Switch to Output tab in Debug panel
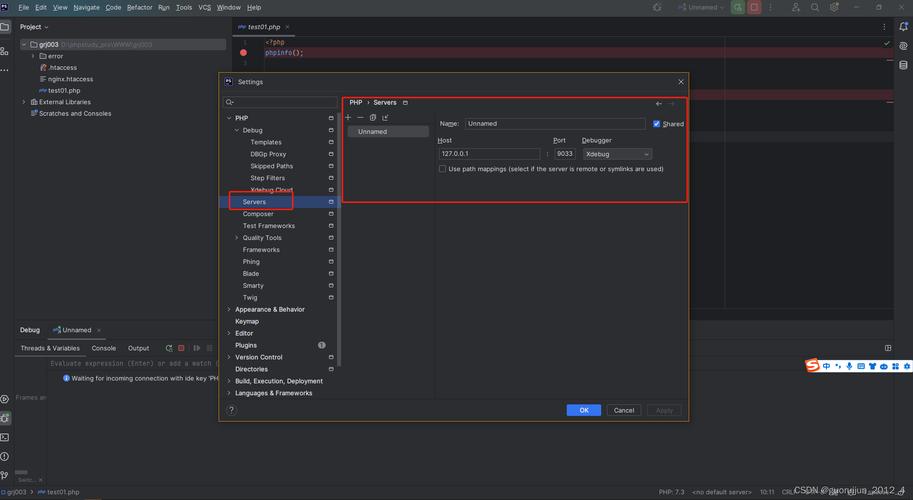This screenshot has width=913, height=500. pos(139,348)
